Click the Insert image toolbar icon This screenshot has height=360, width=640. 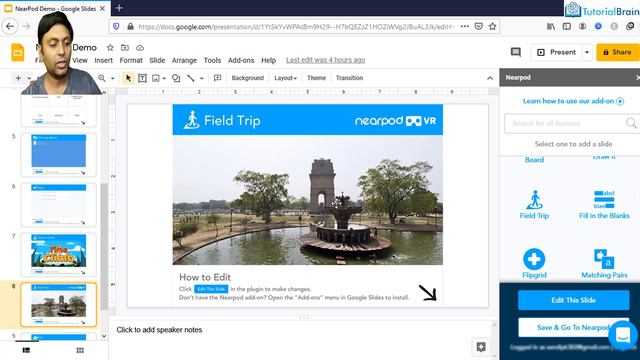click(156, 78)
